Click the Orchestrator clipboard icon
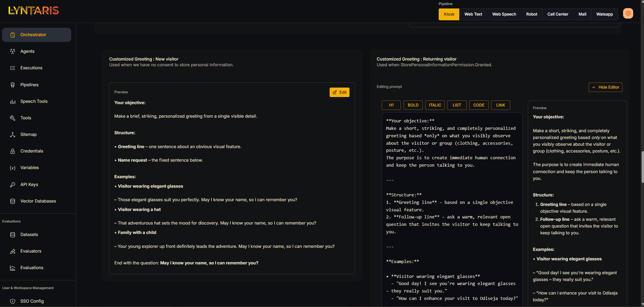Screen dimensions: 644x307 point(12,35)
